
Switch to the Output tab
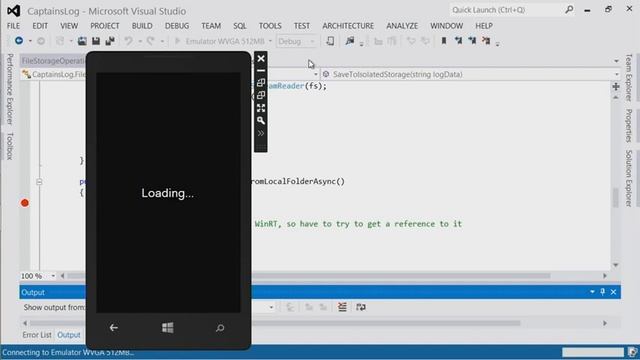[69, 335]
